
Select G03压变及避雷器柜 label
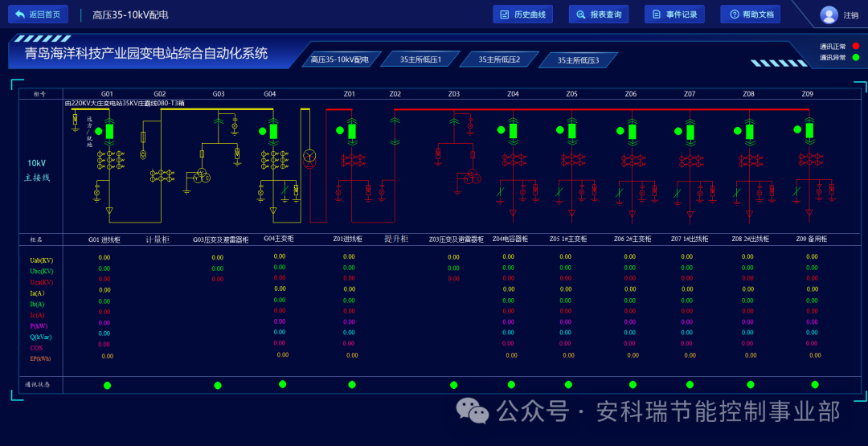pyautogui.click(x=220, y=239)
